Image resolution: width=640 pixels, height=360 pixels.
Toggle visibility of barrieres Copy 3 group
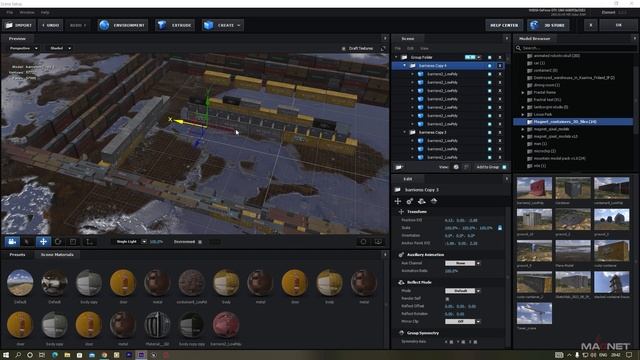pyautogui.click(x=489, y=132)
